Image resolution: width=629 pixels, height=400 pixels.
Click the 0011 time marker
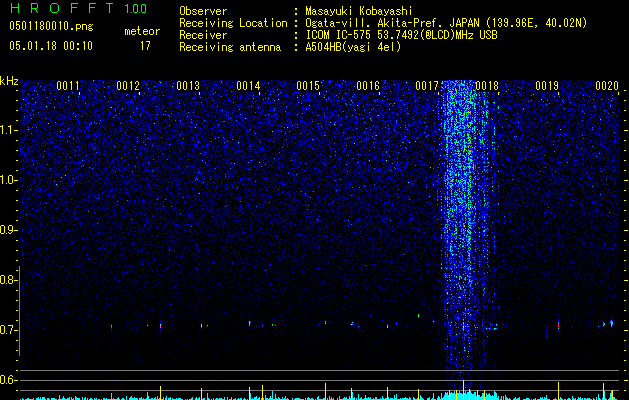coord(68,86)
